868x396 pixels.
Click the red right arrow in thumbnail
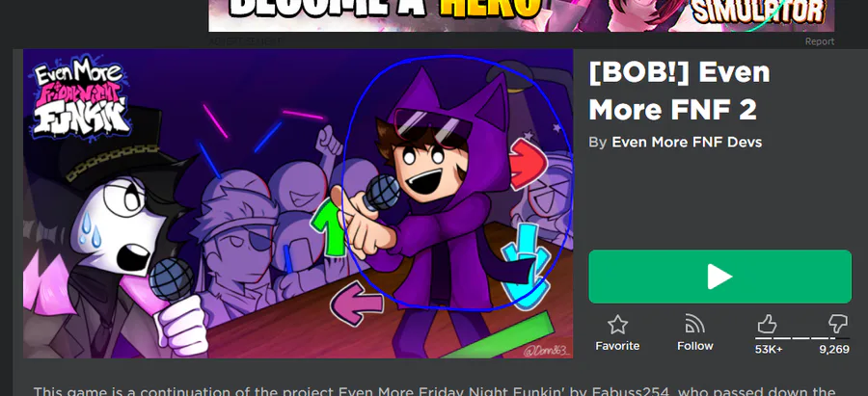coord(528,164)
